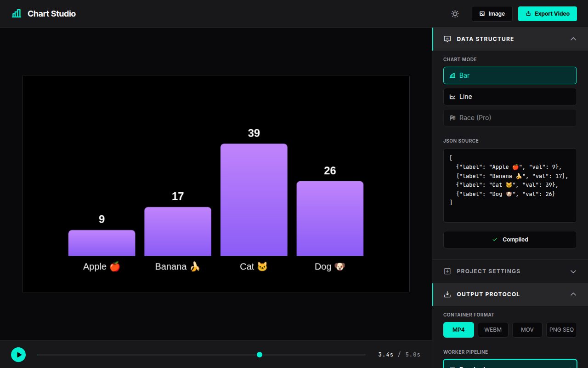
Task: Click the Chart Studio logo icon
Action: tap(16, 13)
